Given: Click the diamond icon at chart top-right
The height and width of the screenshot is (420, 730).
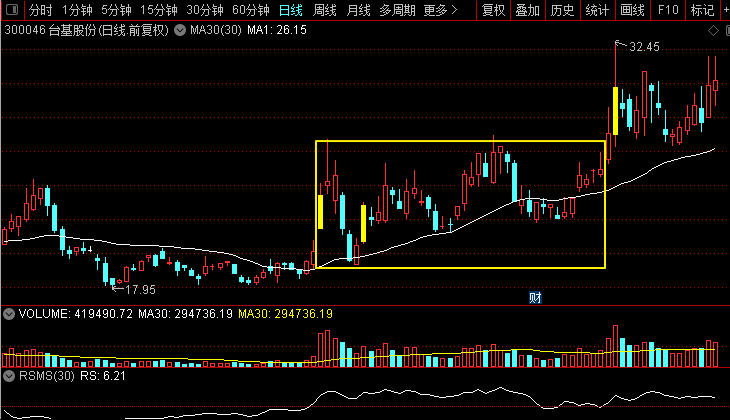Looking at the screenshot, I should (714, 31).
